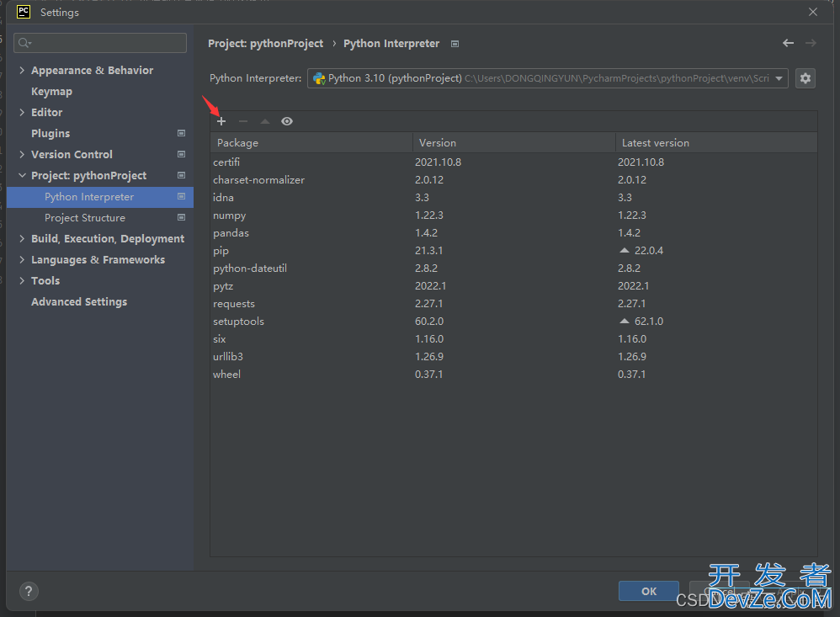Select the pip package row
The image size is (840, 617).
(x=513, y=251)
